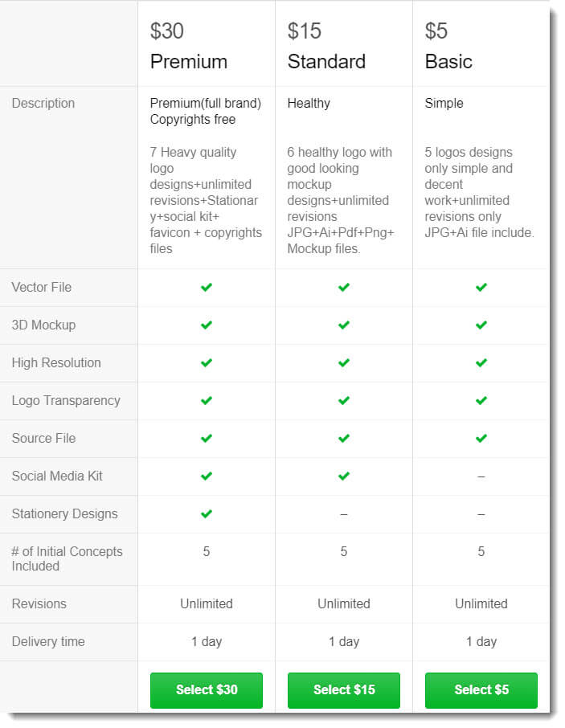The width and height of the screenshot is (565, 728).
Task: Click the Delivery time row label
Action: point(48,641)
